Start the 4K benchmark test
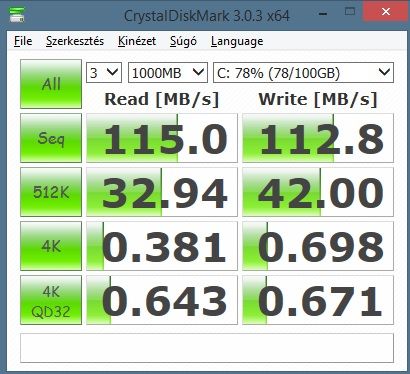410x374 pixels. (51, 246)
